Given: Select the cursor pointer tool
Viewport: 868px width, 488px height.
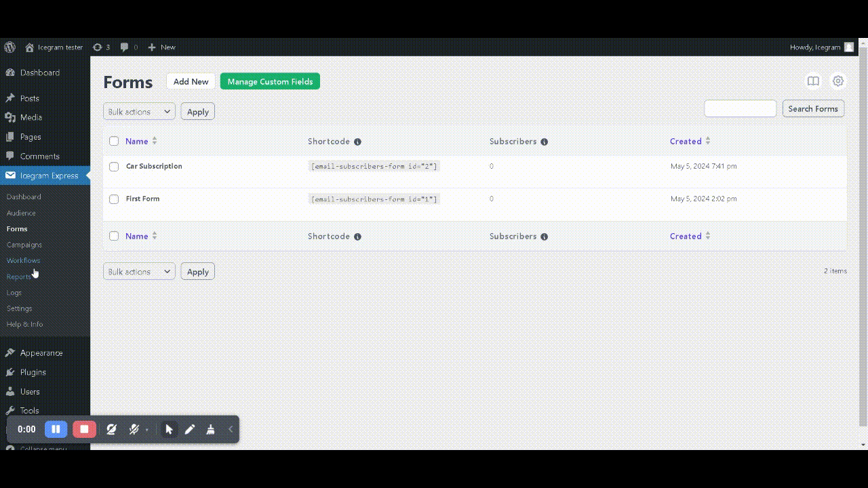Looking at the screenshot, I should click(170, 429).
